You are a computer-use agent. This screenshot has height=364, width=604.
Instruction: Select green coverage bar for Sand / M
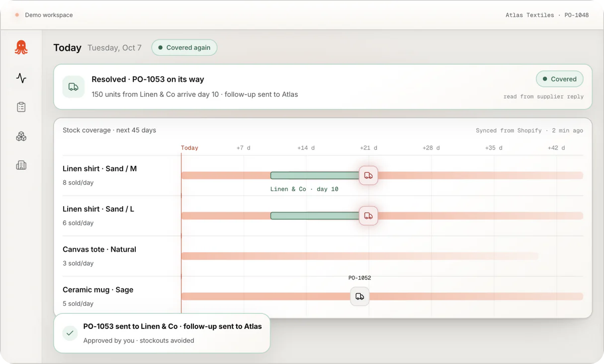pyautogui.click(x=315, y=175)
